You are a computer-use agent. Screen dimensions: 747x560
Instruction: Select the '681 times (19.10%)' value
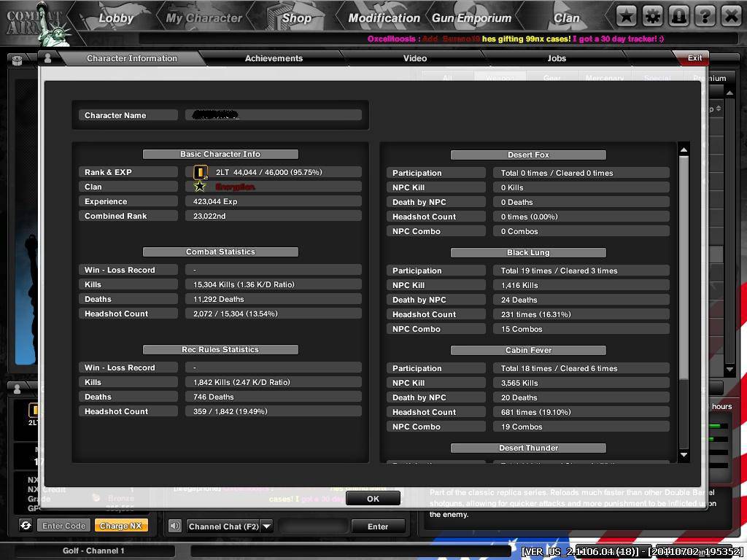[535, 413]
